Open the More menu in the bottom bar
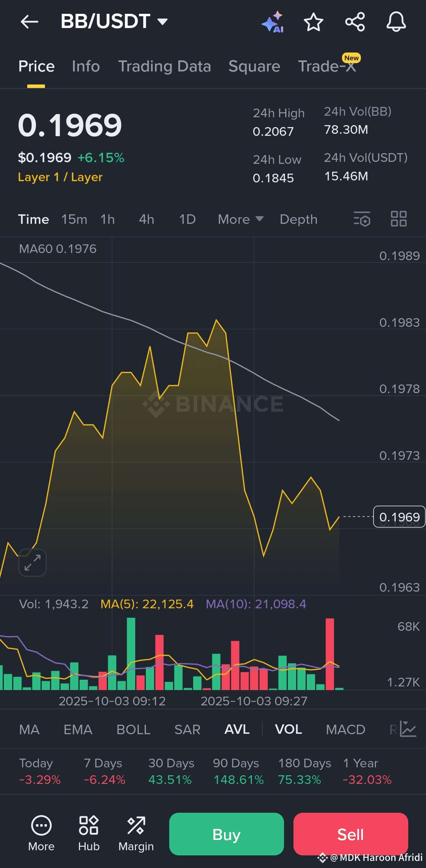This screenshot has width=426, height=868. [41, 834]
